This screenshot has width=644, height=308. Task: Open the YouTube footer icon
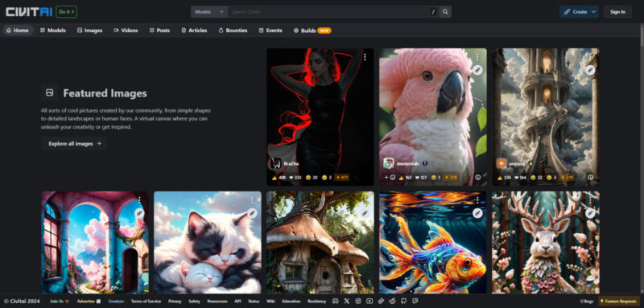(369, 301)
